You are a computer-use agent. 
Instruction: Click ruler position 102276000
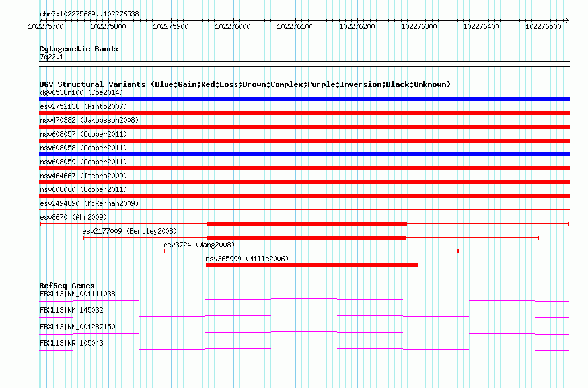tap(233, 26)
